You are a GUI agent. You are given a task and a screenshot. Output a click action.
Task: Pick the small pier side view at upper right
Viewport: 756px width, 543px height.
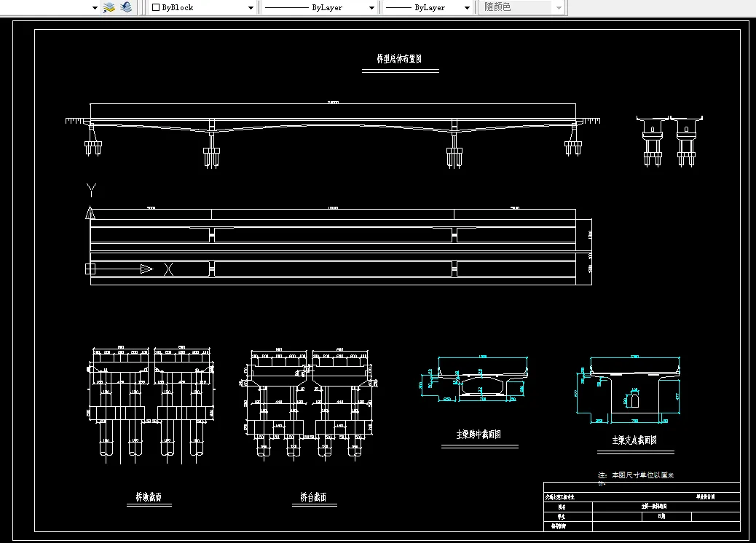coord(669,141)
